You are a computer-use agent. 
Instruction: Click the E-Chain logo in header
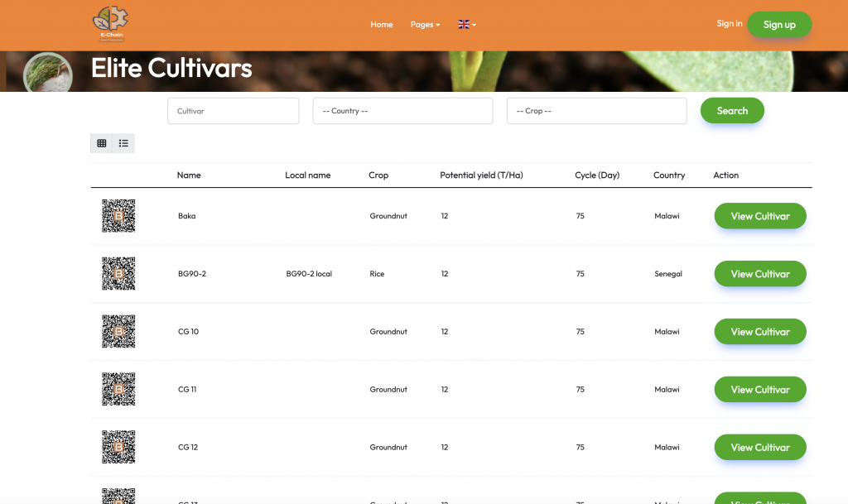point(111,24)
